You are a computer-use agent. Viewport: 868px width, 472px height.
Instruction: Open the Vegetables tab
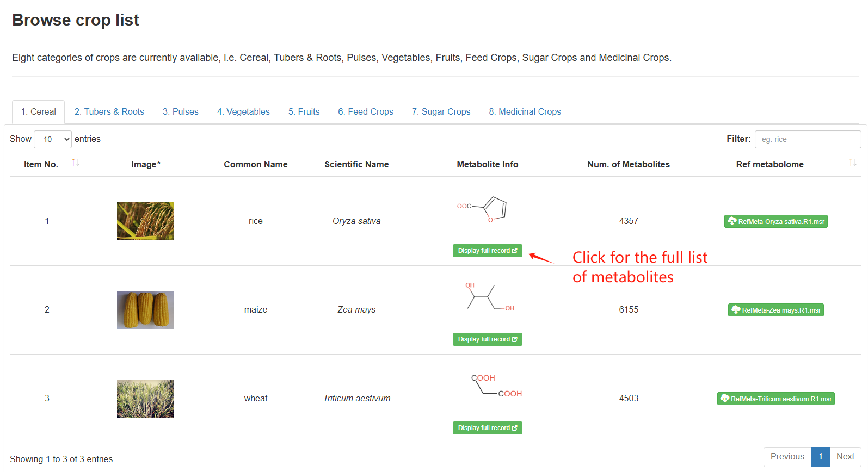(243, 112)
